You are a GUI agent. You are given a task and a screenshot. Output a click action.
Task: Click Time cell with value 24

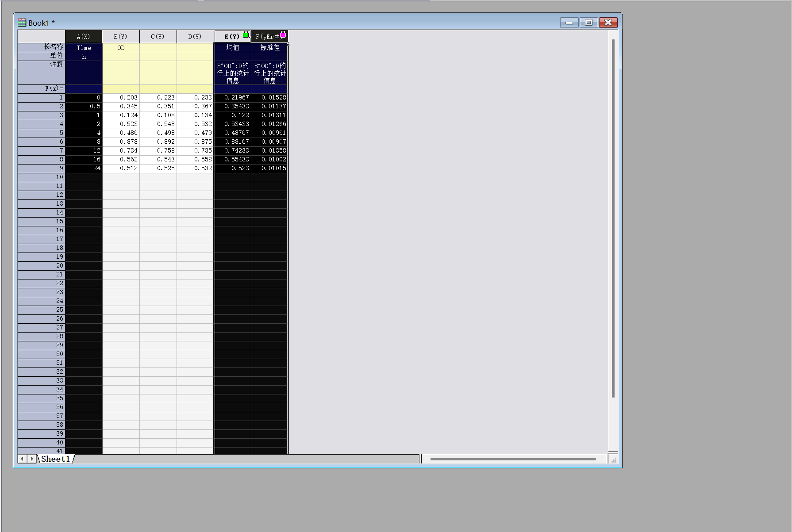tap(84, 168)
